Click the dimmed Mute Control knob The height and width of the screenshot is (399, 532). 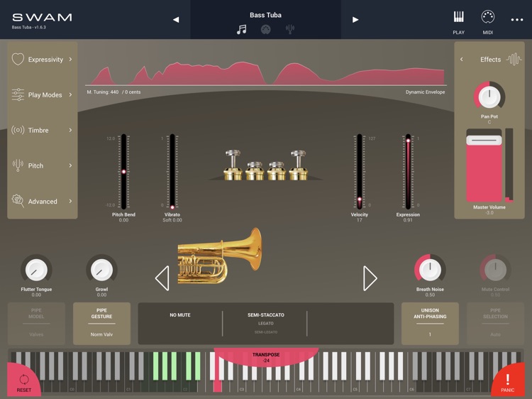pyautogui.click(x=495, y=270)
